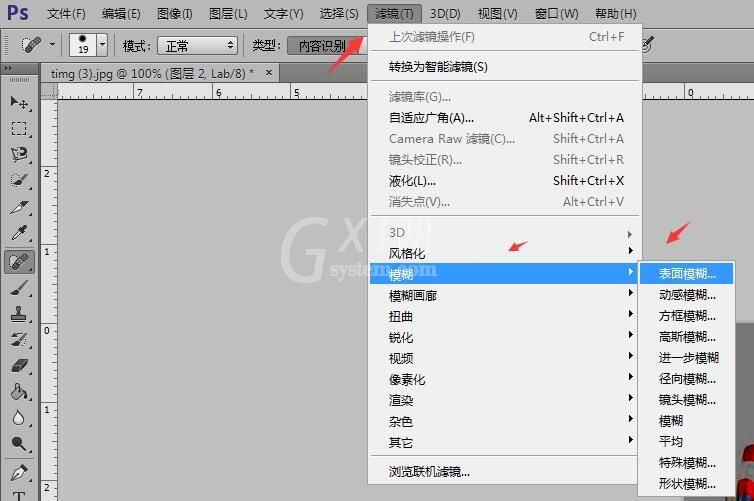Choose 动感模糊... blur filter
Viewport: 754px width, 501px height.
[687, 295]
